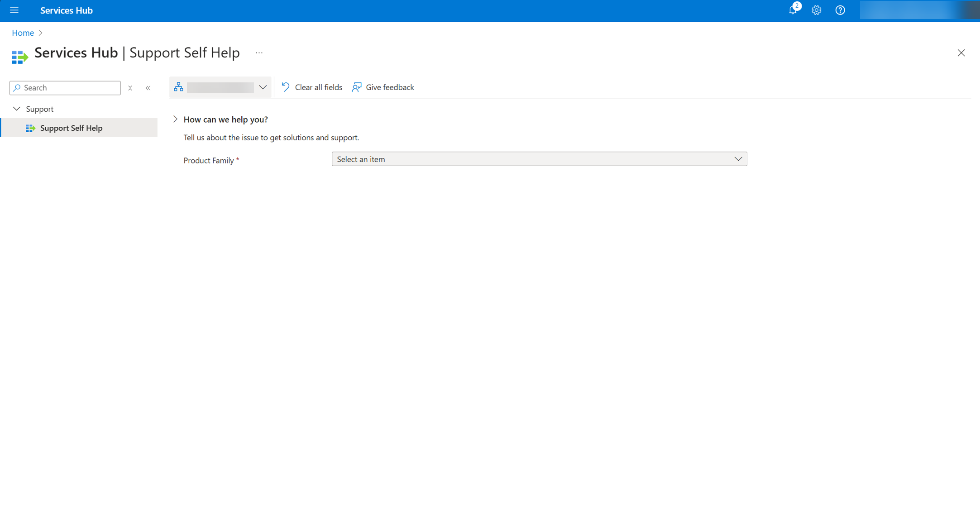
Task: Click the close X button on panel
Action: pos(961,53)
